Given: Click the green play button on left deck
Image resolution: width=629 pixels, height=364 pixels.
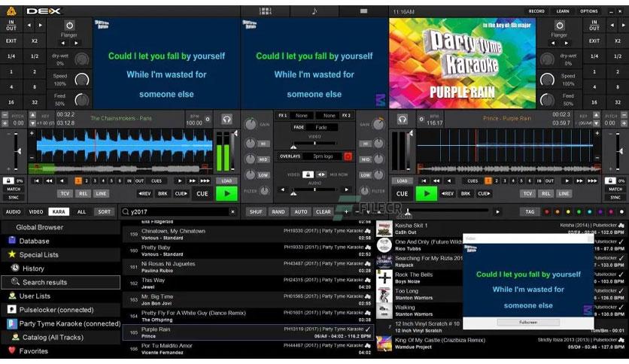Looking at the screenshot, I should pos(226,193).
